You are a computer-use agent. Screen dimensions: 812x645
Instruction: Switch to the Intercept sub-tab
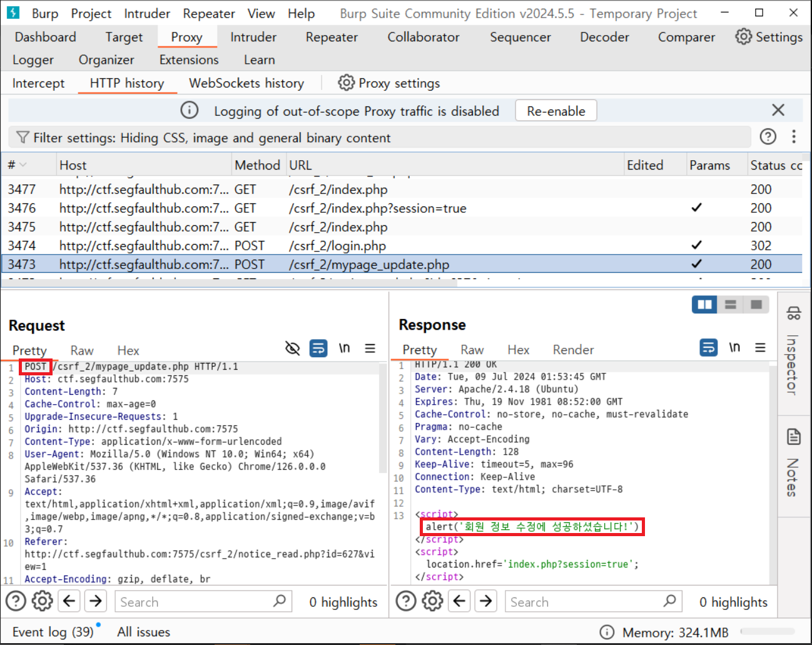point(38,83)
